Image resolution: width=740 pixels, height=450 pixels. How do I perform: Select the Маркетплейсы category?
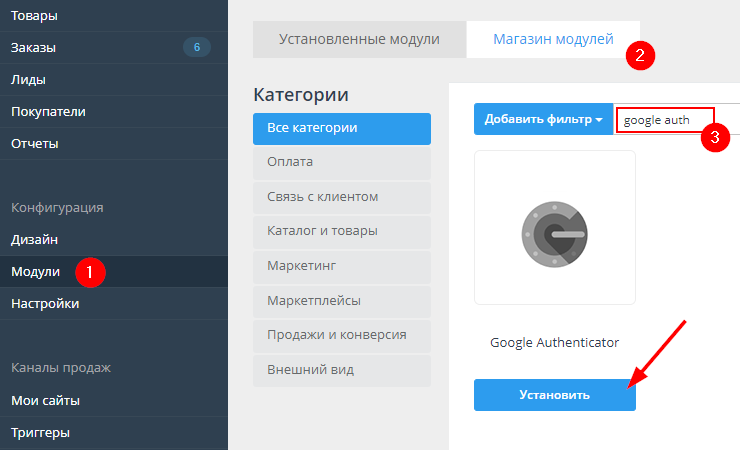click(x=341, y=300)
